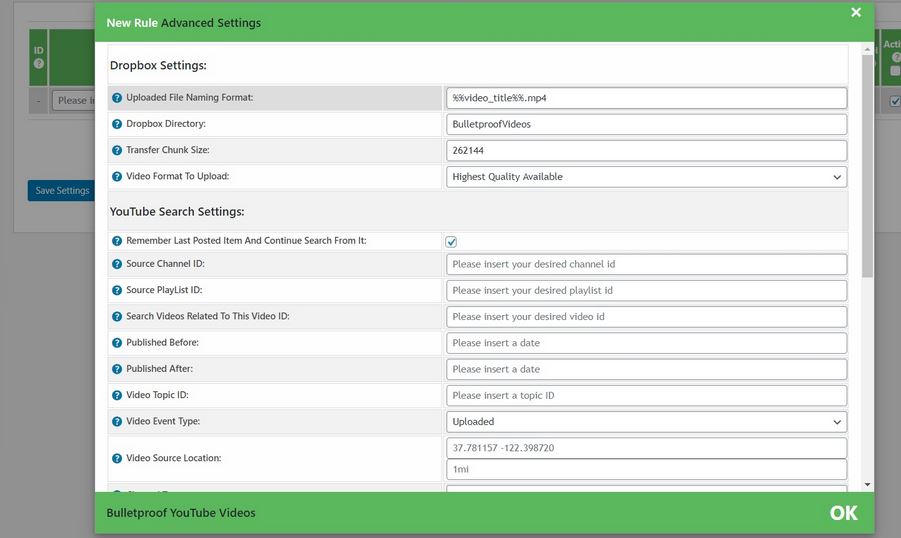
Task: Click the location coordinates input field
Action: coord(646,448)
